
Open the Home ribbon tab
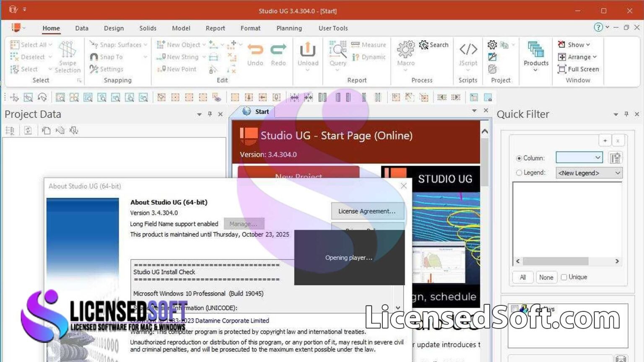click(51, 28)
